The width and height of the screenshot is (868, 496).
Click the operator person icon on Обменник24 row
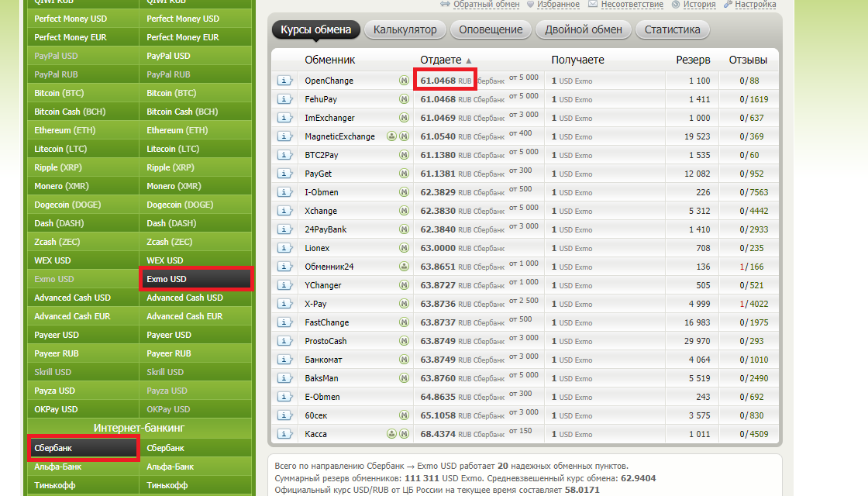pyautogui.click(x=404, y=267)
